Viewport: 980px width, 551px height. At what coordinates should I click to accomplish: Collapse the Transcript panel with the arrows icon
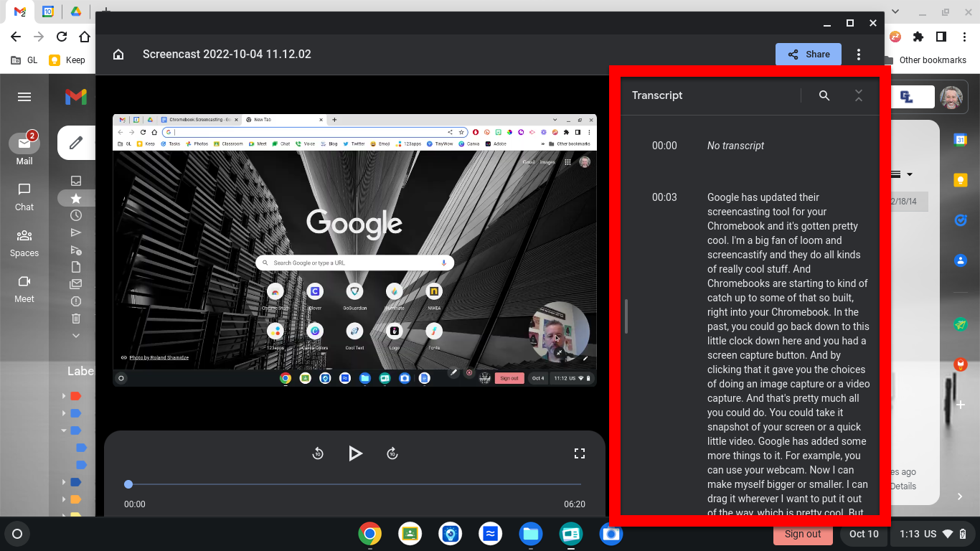pyautogui.click(x=859, y=95)
